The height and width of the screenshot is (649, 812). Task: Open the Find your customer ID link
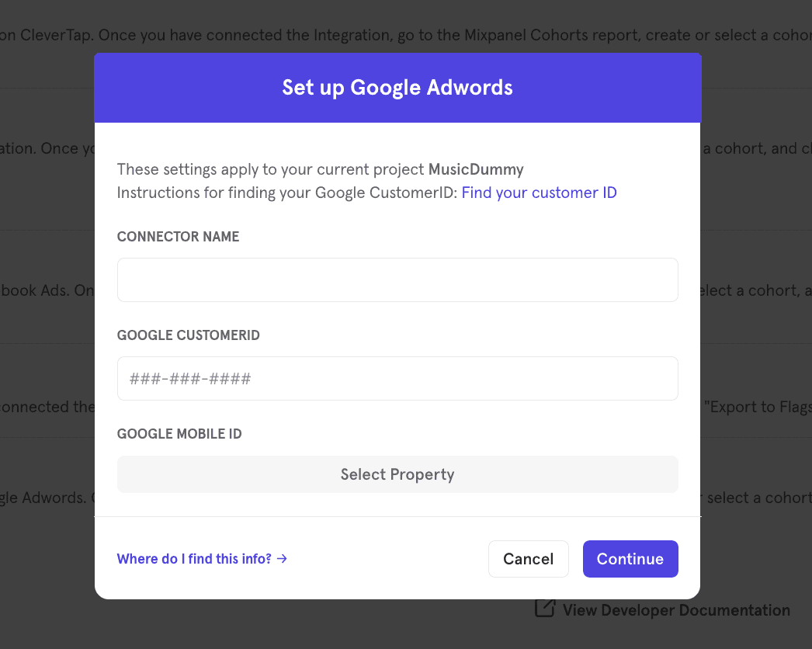[539, 192]
